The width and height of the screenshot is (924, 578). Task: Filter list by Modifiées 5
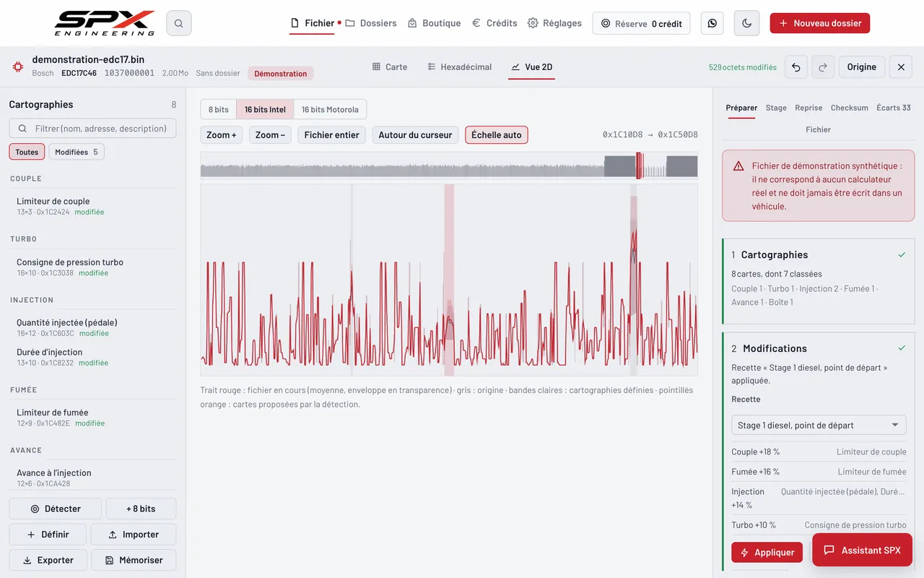tap(77, 152)
